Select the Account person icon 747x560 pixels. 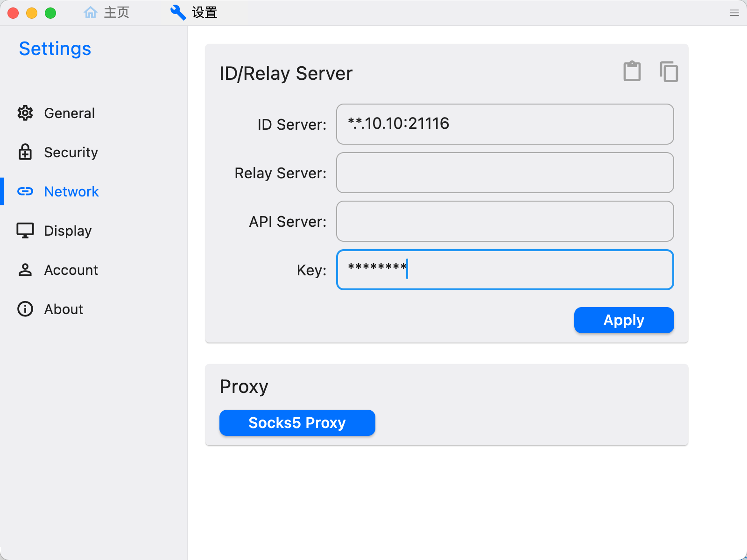[x=25, y=270]
